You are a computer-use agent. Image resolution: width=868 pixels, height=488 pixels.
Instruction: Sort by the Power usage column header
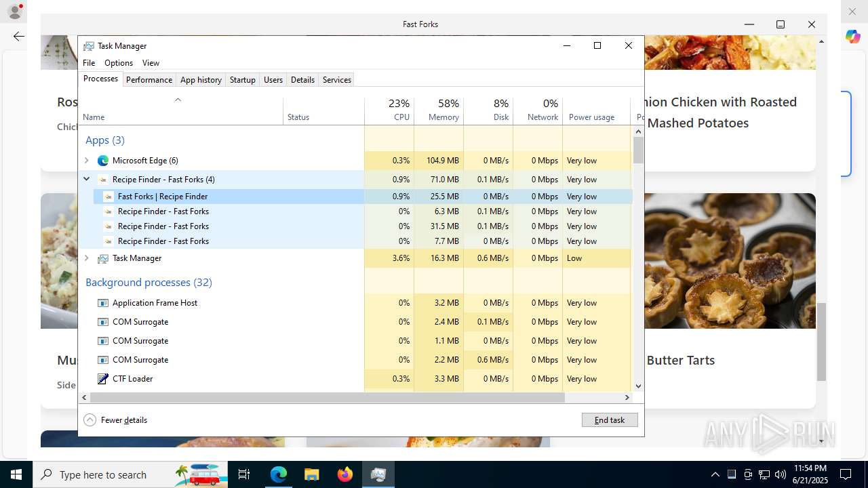(x=597, y=111)
